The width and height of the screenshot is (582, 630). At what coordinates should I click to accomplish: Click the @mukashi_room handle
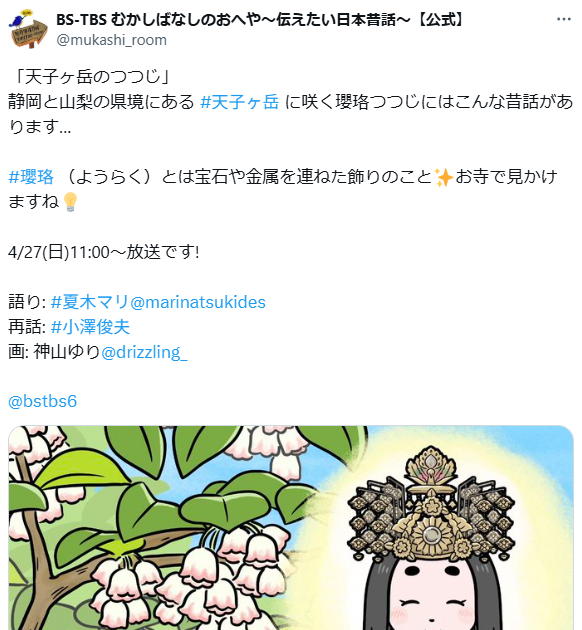111,40
